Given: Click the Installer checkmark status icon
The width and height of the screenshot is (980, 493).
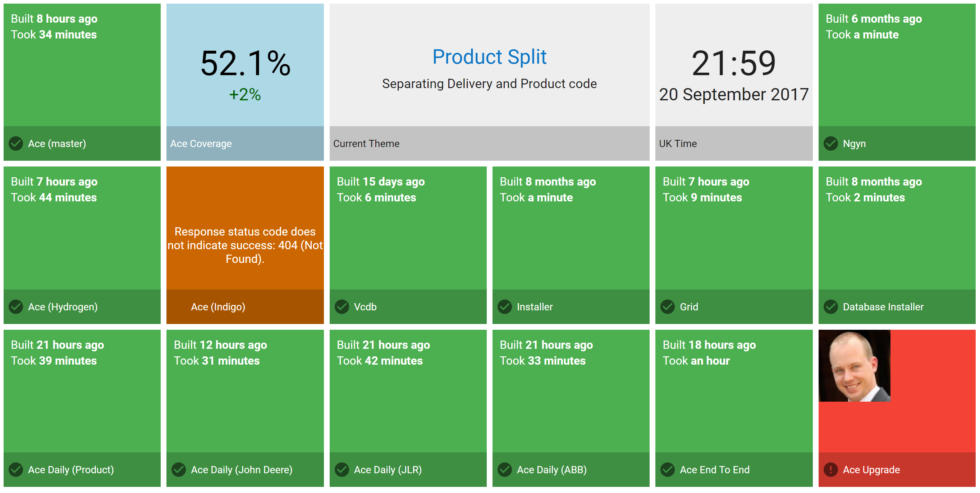Looking at the screenshot, I should (x=504, y=307).
